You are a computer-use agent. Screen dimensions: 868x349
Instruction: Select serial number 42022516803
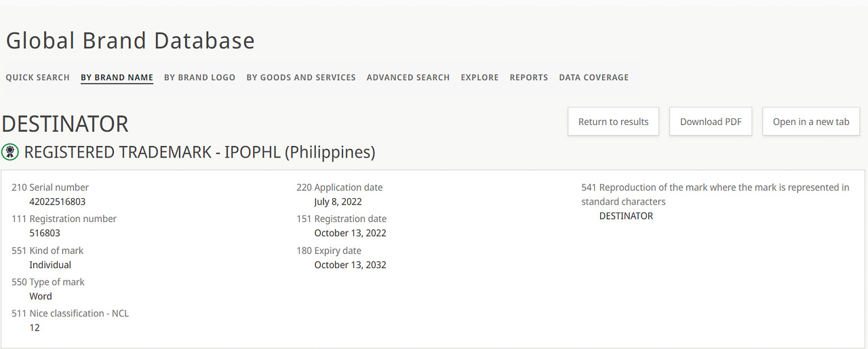click(x=58, y=202)
